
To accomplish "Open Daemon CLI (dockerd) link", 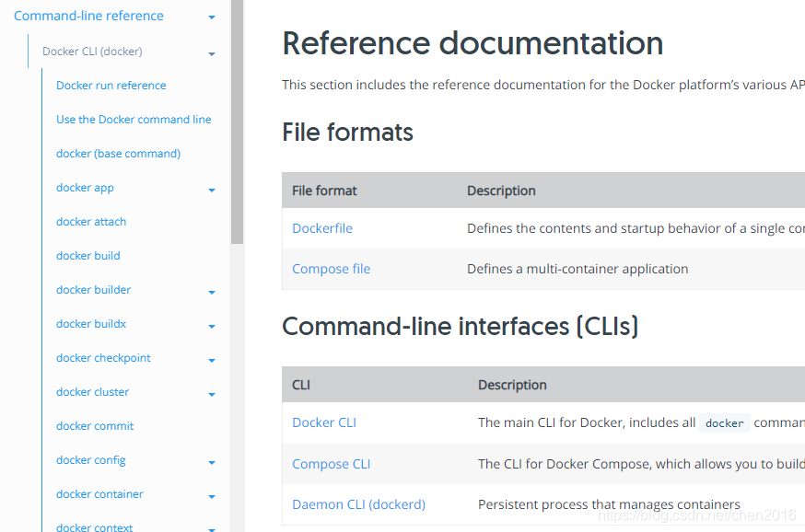I will click(359, 504).
